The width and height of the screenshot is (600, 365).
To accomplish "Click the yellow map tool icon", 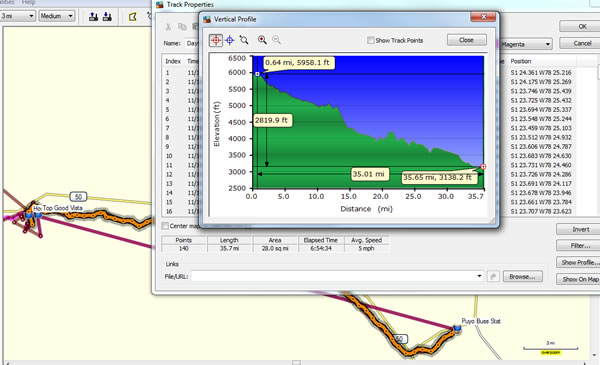I will 133,16.
